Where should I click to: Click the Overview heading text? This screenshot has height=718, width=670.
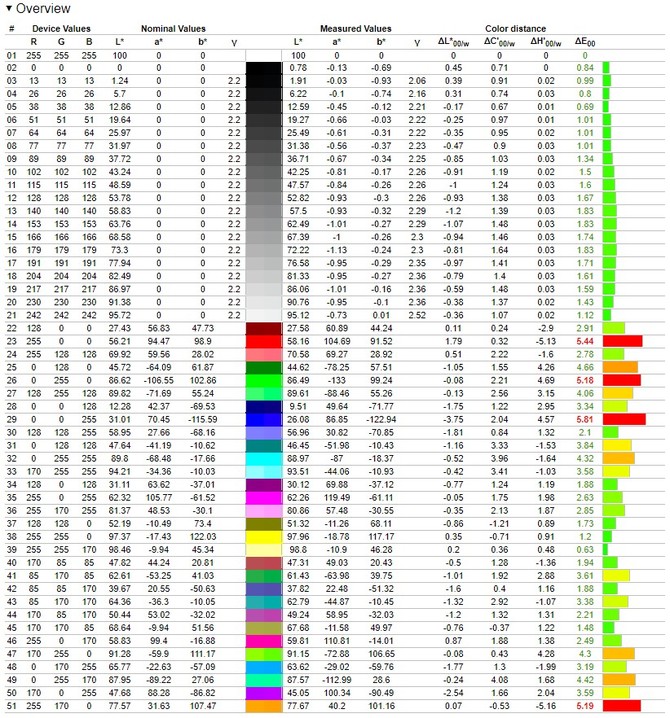pos(43,8)
